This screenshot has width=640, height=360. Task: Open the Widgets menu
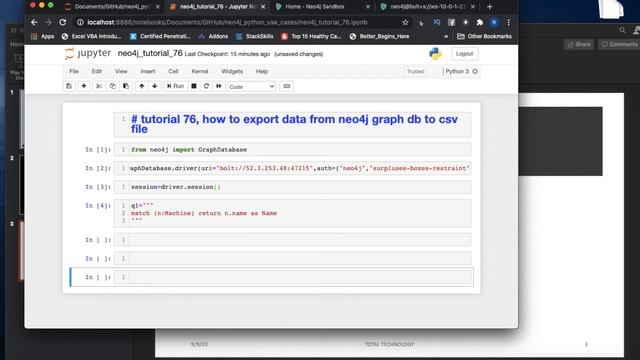tap(232, 71)
